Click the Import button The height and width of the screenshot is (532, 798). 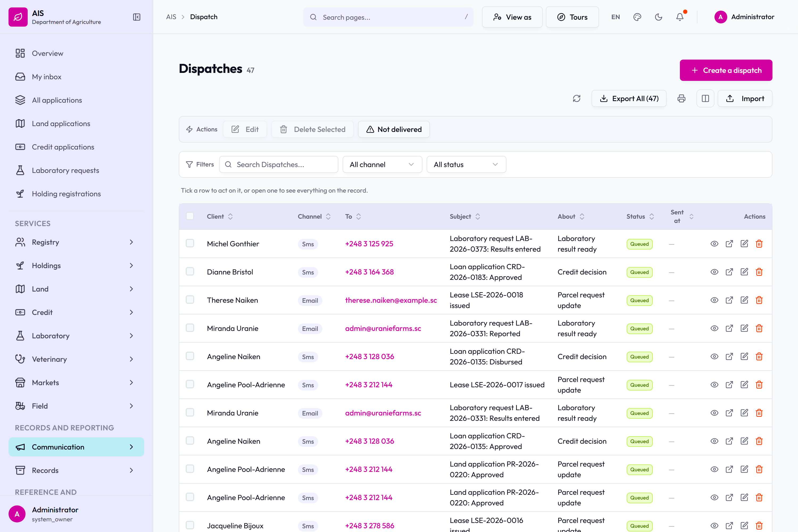(x=745, y=99)
